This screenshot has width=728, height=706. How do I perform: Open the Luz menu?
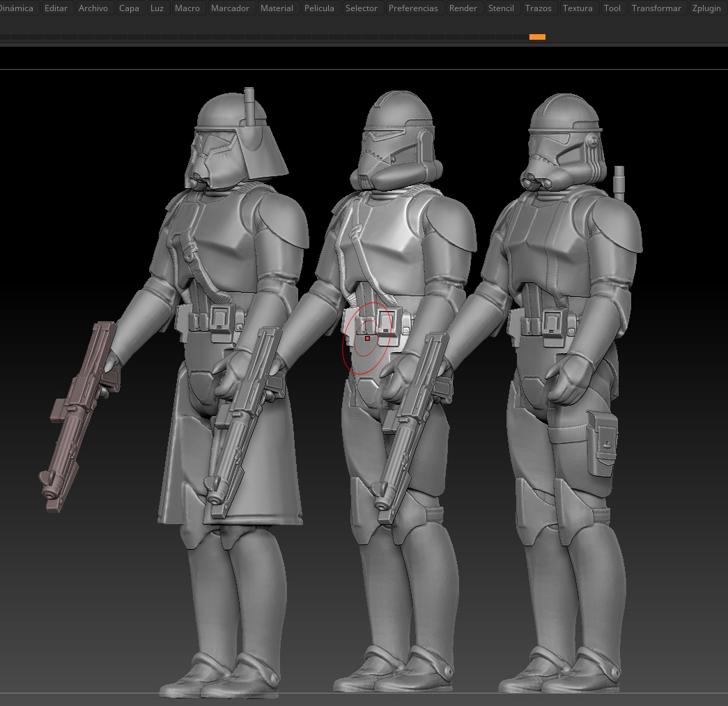[157, 8]
